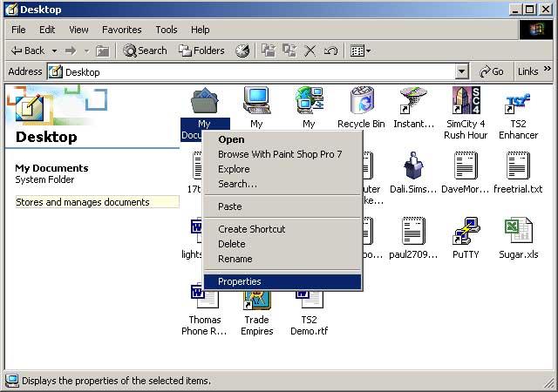Screen dimensions: 558x392
Task: Click the Forward arrow toolbar button
Action: tap(71, 51)
